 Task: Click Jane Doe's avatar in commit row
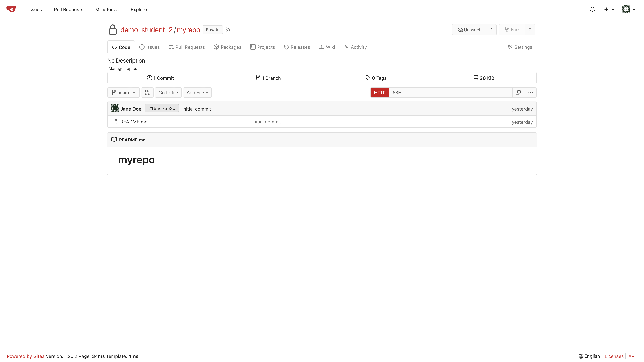point(115,108)
